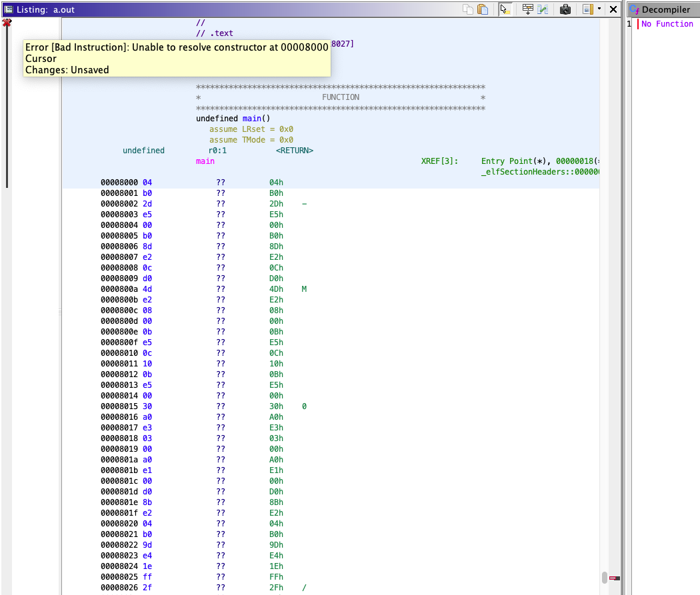Toggle mouse hover mode cursor icon
Screen dimensions: 700x595
505,9
